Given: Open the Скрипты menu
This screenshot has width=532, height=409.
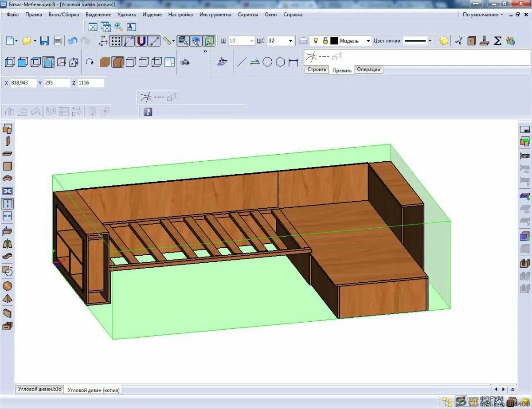Looking at the screenshot, I should [x=248, y=14].
